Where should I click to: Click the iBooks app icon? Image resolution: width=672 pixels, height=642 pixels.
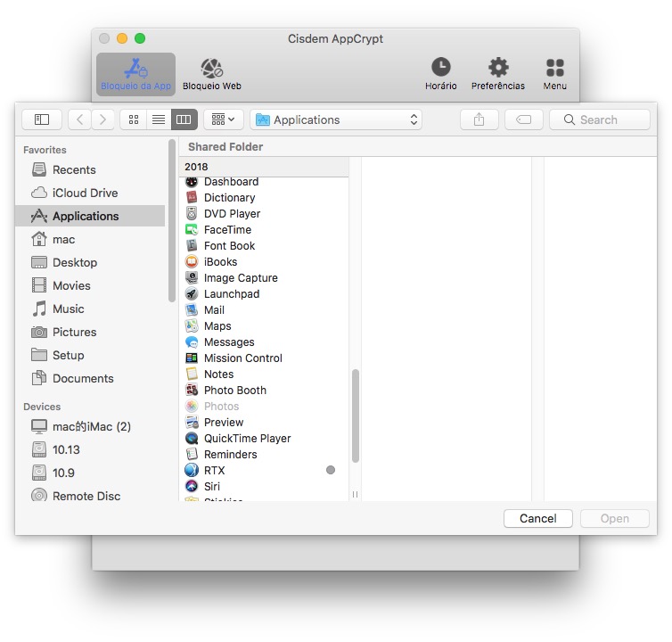192,261
